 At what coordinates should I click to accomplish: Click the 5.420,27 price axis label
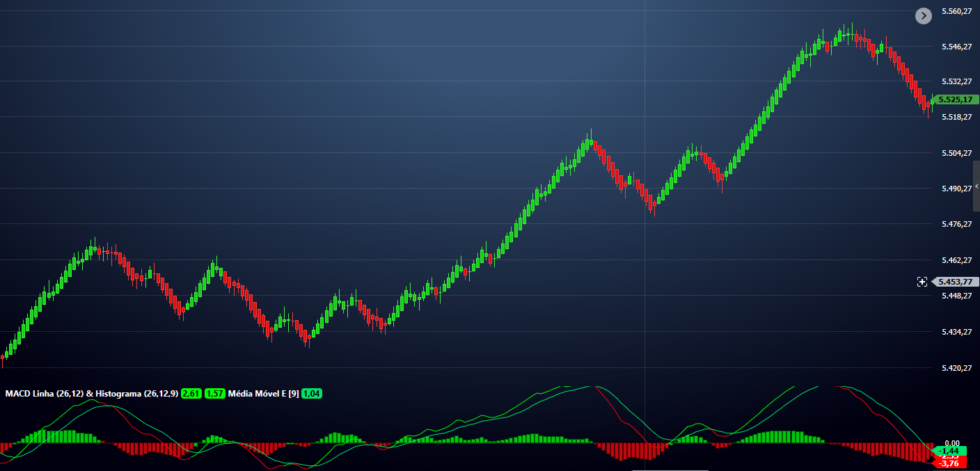pos(956,367)
